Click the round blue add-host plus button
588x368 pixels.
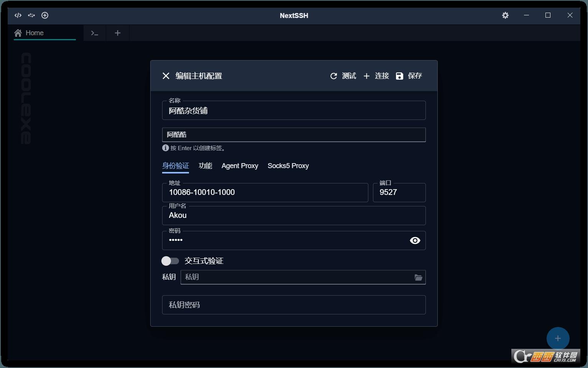coord(558,339)
